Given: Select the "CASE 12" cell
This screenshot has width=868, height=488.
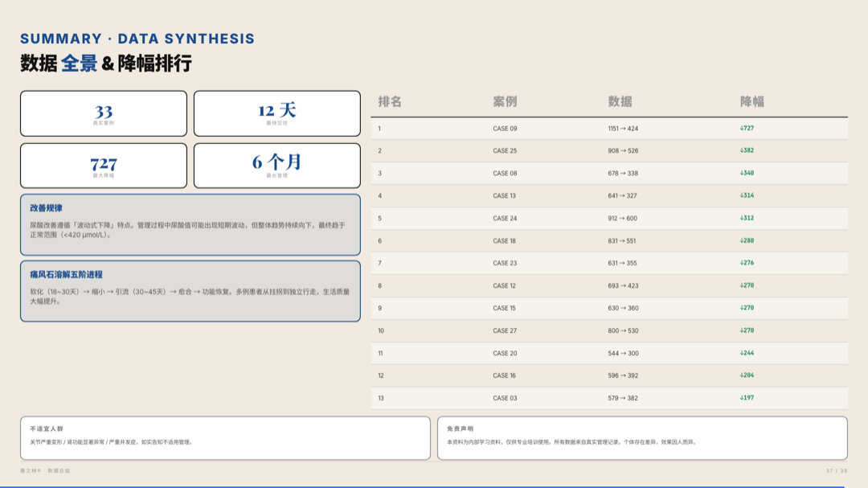Looking at the screenshot, I should click(x=504, y=286).
